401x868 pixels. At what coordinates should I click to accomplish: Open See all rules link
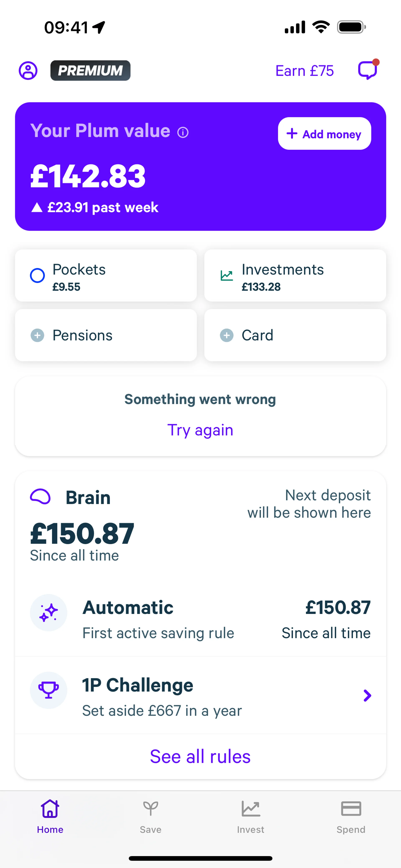coord(200,756)
